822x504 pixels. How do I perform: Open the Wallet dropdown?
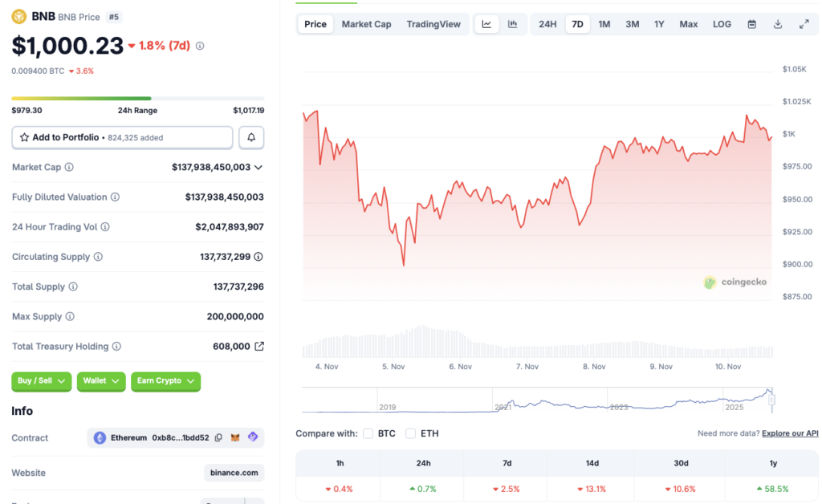coord(100,381)
